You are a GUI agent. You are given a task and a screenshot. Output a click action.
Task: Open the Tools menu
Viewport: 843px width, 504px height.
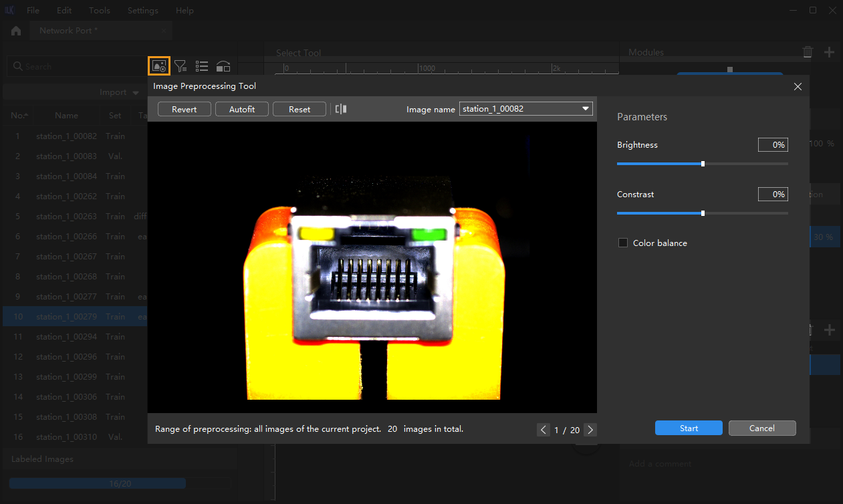tap(100, 10)
